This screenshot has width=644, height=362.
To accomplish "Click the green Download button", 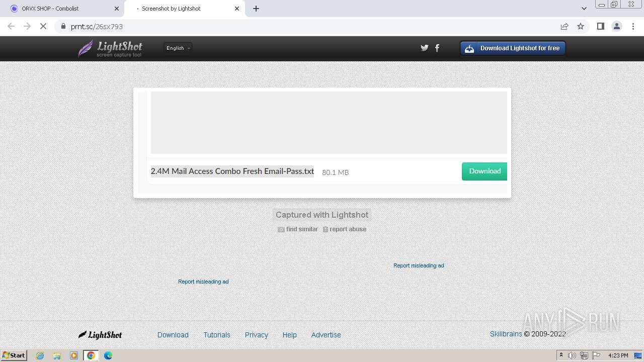I will pyautogui.click(x=485, y=171).
